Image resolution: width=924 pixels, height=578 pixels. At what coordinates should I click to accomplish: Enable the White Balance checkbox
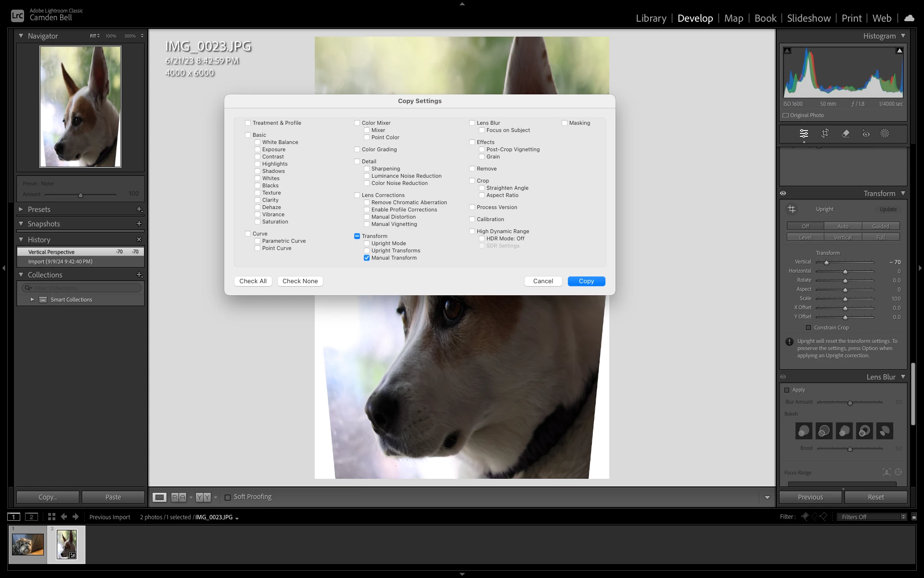[257, 142]
